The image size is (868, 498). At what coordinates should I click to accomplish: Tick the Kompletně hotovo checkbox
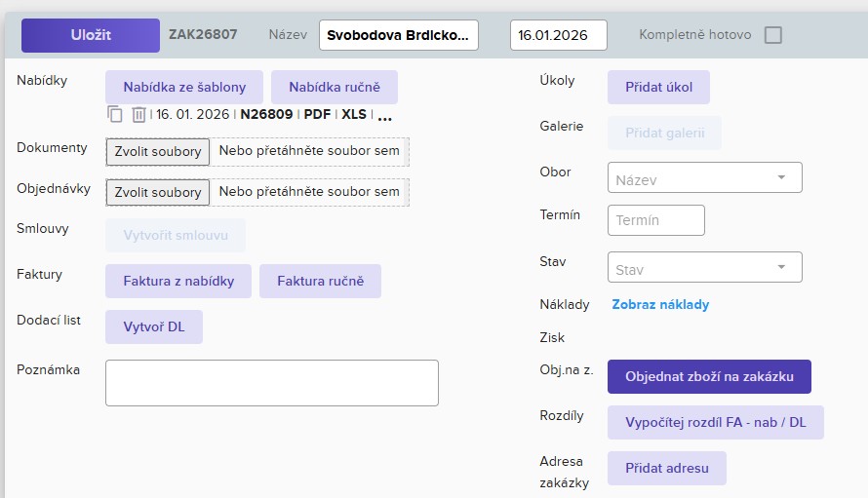click(772, 35)
